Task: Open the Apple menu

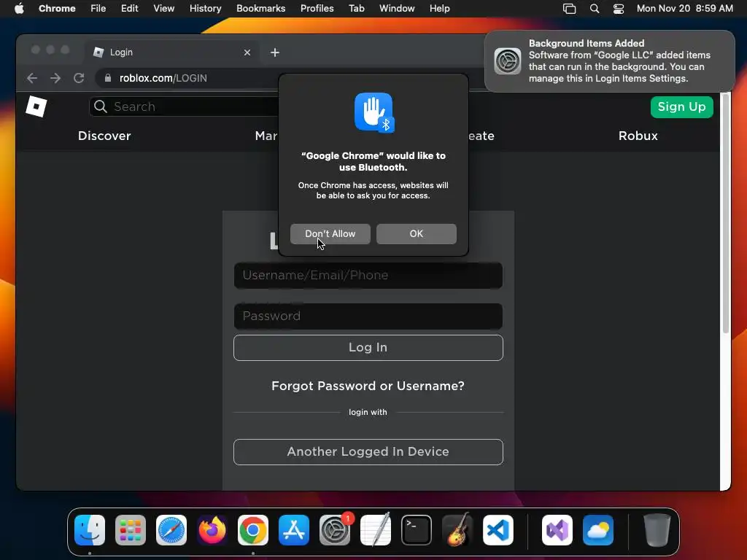Action: click(x=19, y=9)
